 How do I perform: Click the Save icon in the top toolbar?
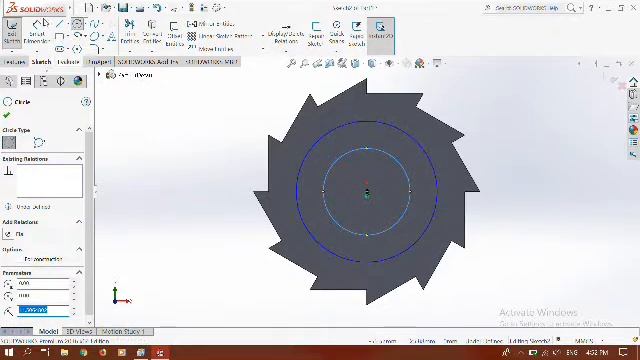[x=122, y=7]
